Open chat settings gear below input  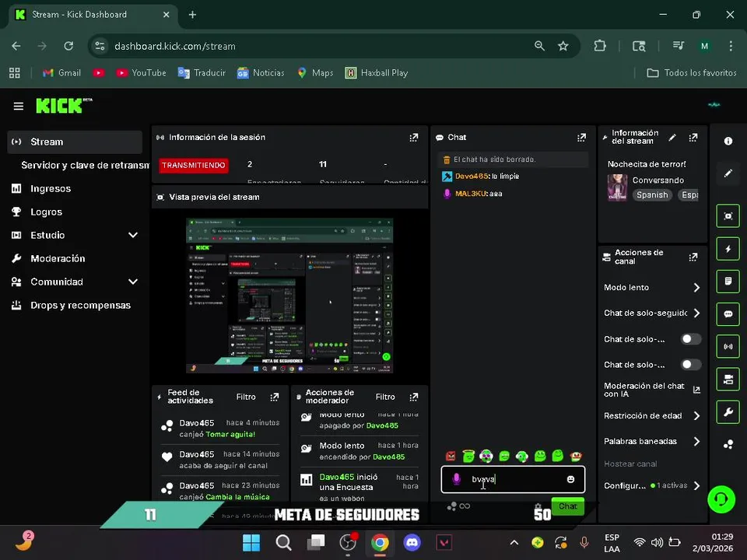538,506
